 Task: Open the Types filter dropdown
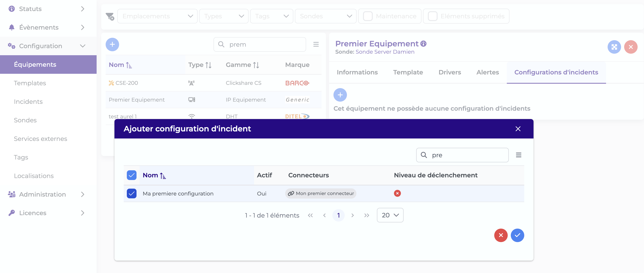tap(223, 16)
